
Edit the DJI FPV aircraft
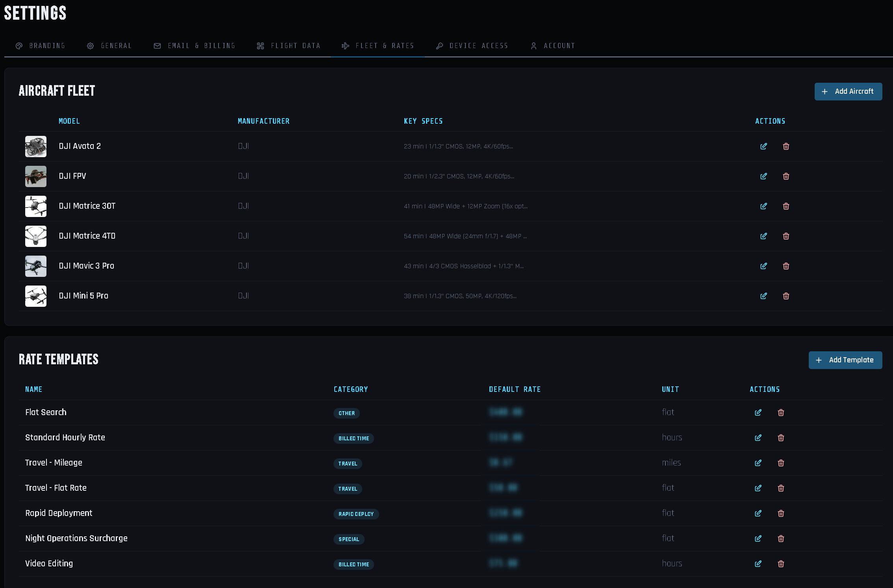pos(763,176)
